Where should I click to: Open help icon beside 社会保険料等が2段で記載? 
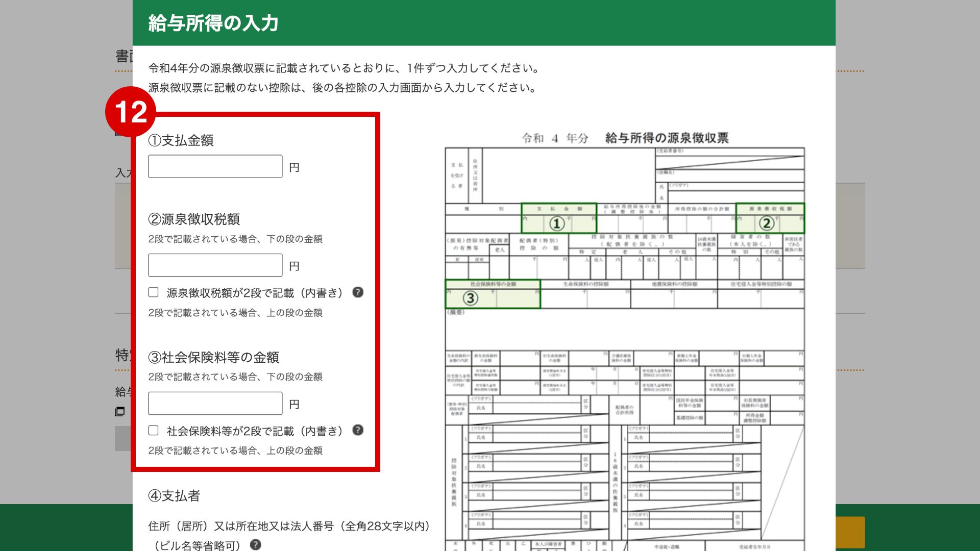358,430
